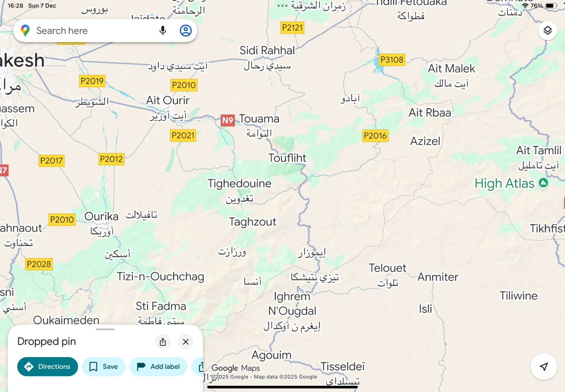The width and height of the screenshot is (565, 392).
Task: Tap the P3108 road marker
Action: [392, 60]
